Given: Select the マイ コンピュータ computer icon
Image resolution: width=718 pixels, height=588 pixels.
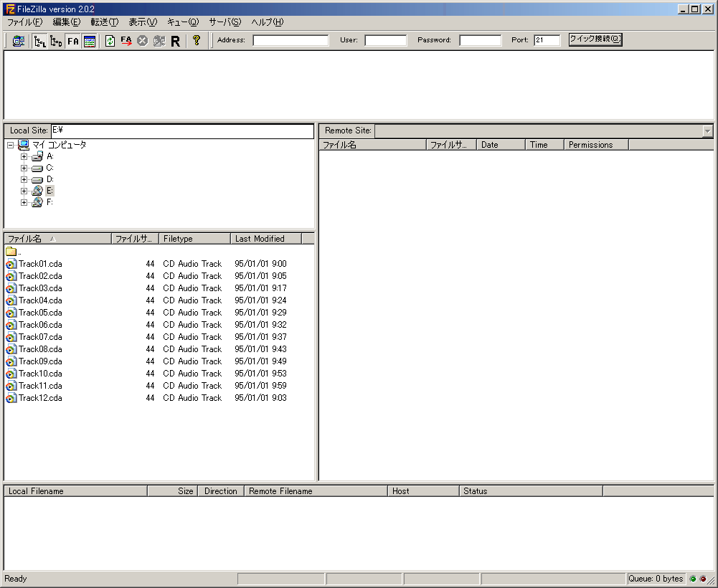Looking at the screenshot, I should [x=24, y=145].
